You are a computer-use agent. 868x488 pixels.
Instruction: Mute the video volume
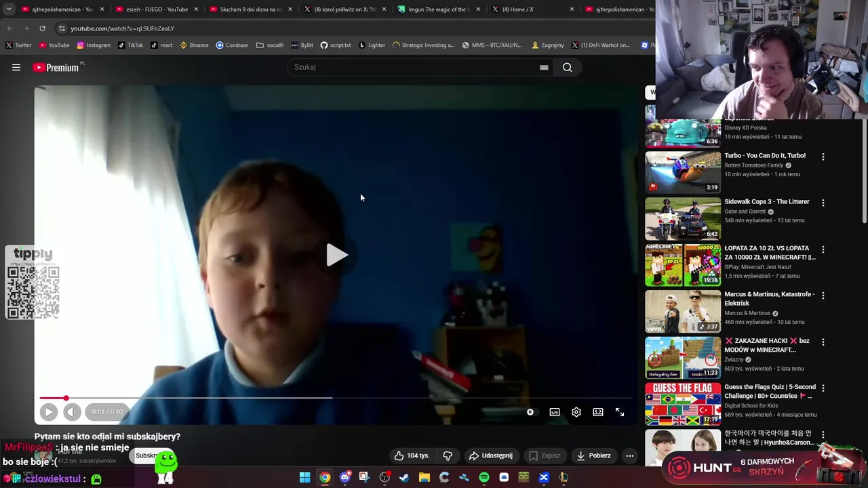click(x=72, y=411)
